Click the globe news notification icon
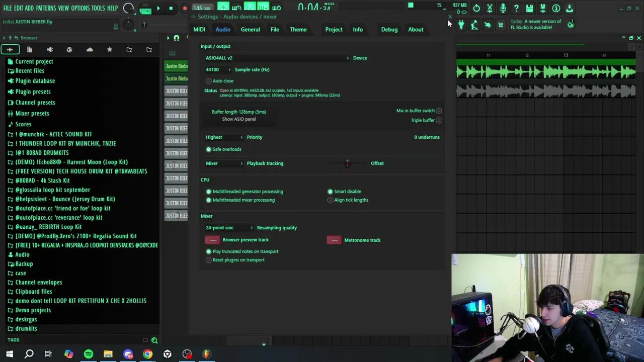The height and width of the screenshot is (362, 644). (x=571, y=24)
